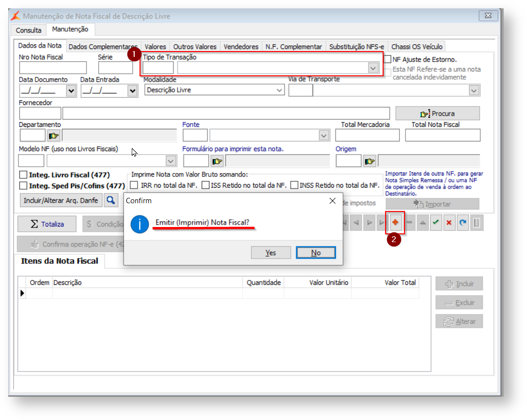
Task: Click the Alterar item button
Action: [459, 321]
